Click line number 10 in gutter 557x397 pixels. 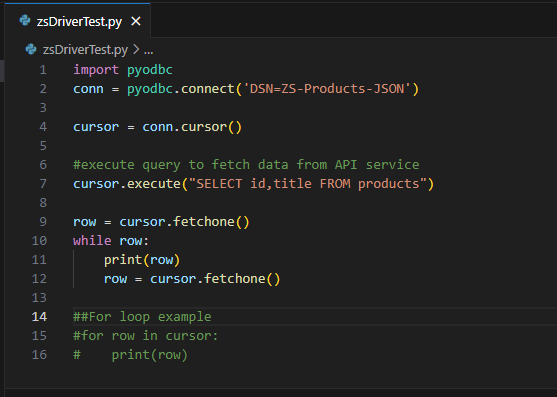coord(39,241)
